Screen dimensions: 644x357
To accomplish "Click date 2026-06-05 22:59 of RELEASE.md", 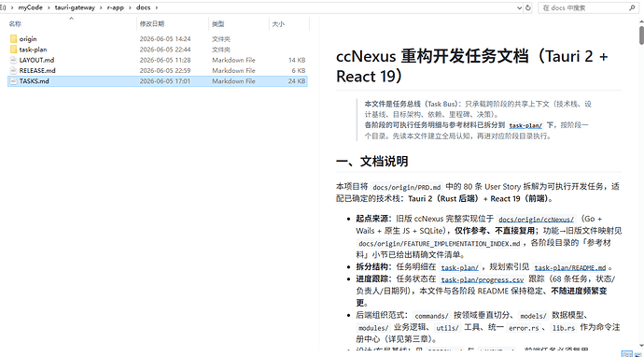I will click(165, 71).
